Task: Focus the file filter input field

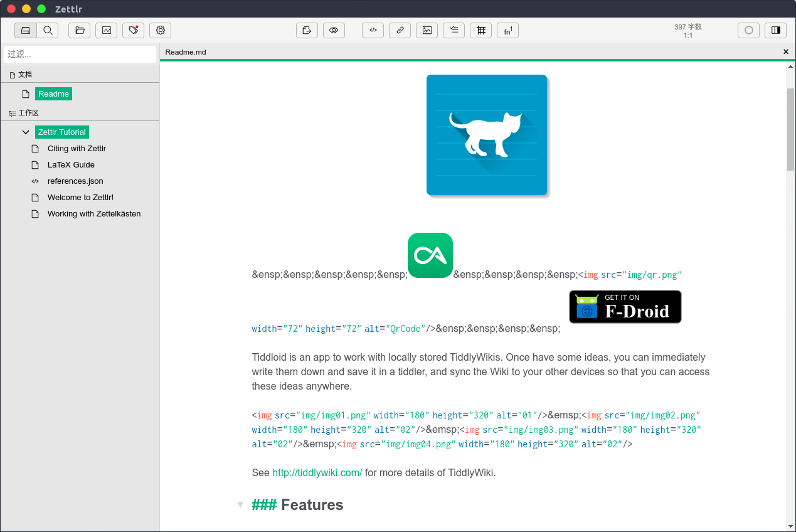Action: pyautogui.click(x=80, y=54)
